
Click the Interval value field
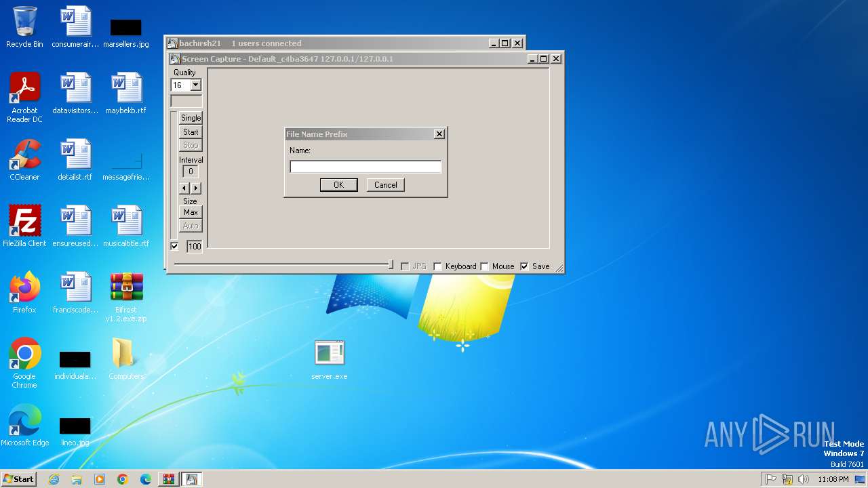coord(191,171)
